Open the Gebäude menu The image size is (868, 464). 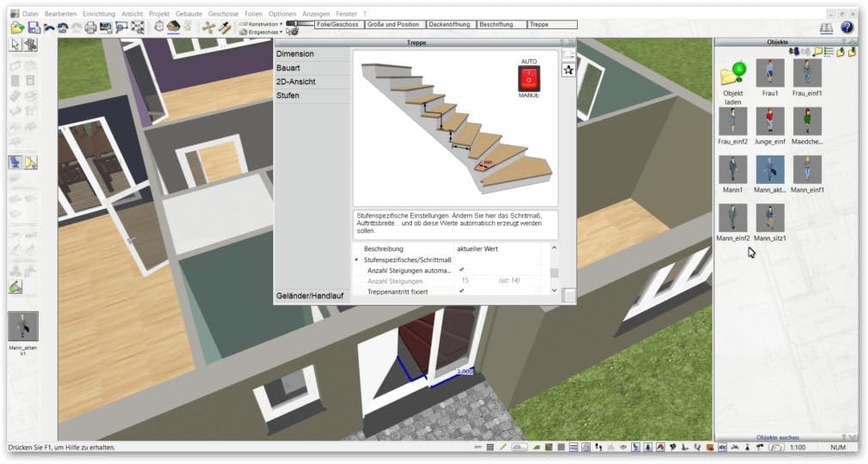[x=189, y=14]
